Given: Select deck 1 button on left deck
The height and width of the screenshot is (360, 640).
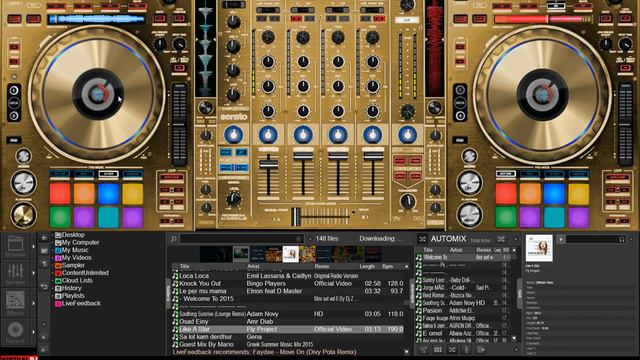Looking at the screenshot, I should [13, 90].
